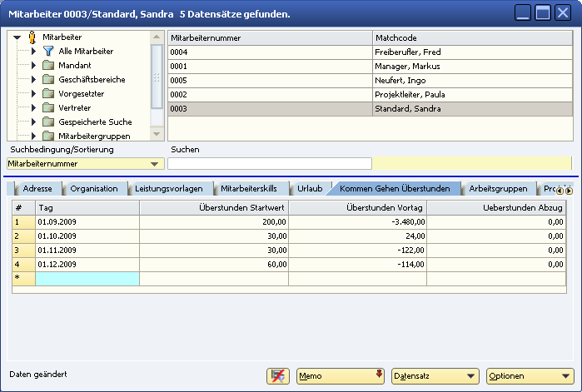
Task: Click the Mandant folder icon
Action: (47, 66)
